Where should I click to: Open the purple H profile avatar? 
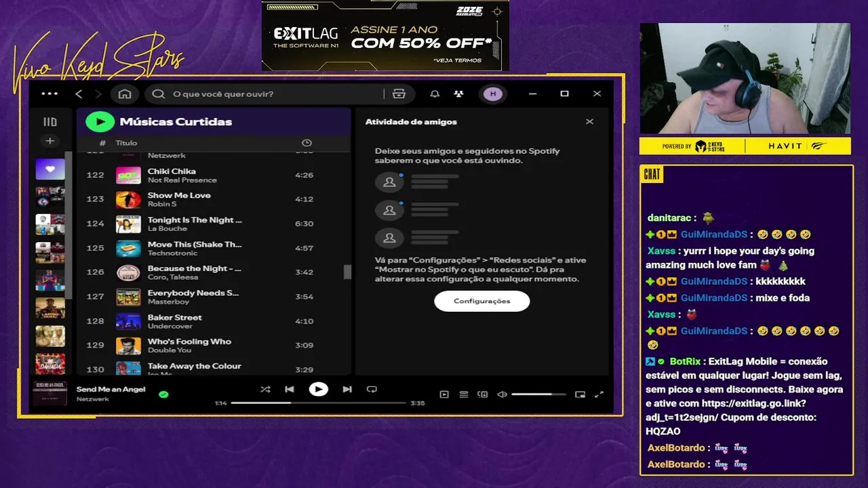tap(493, 94)
